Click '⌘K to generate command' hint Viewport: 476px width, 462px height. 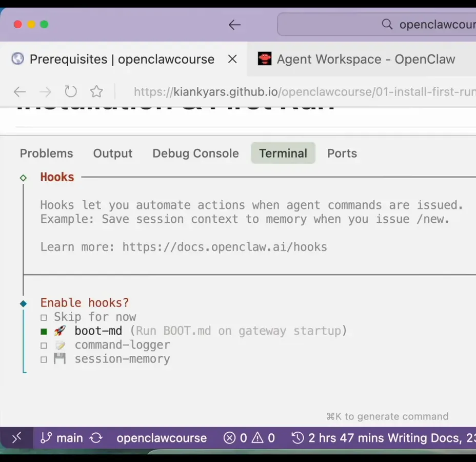pos(387,416)
